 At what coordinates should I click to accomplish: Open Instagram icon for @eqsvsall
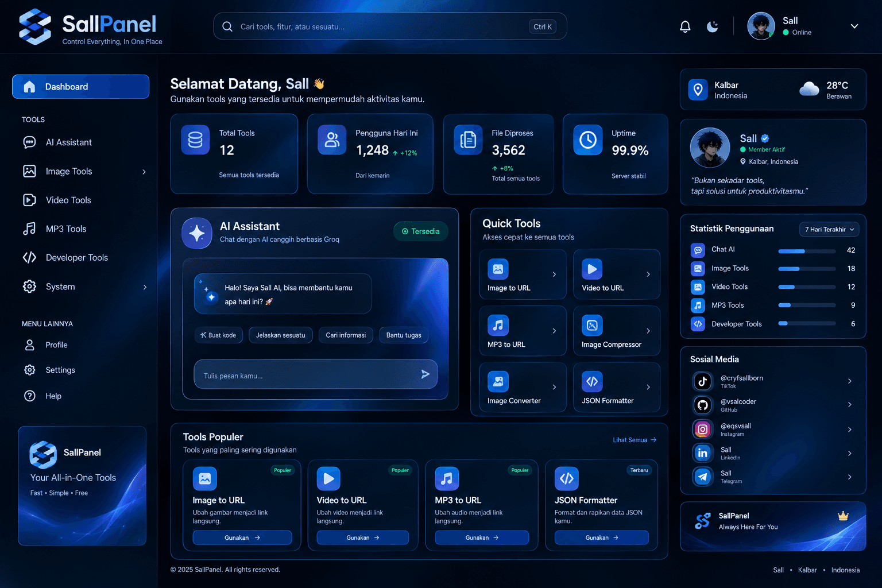click(702, 430)
